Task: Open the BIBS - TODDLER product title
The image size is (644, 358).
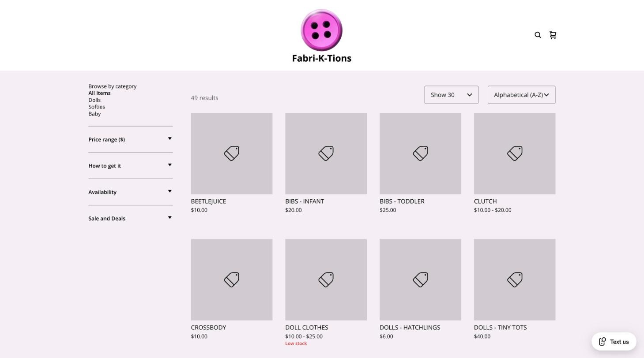Action: [x=402, y=201]
